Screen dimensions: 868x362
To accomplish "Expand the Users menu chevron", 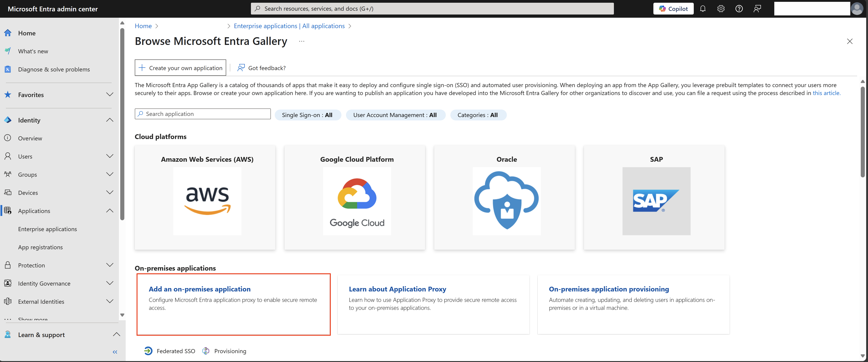I will coord(110,156).
